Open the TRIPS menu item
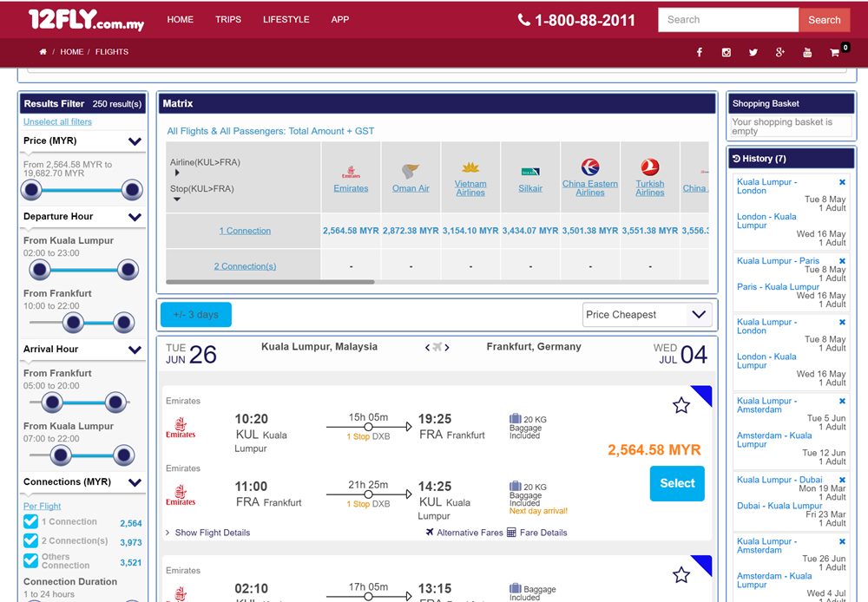 tap(228, 19)
